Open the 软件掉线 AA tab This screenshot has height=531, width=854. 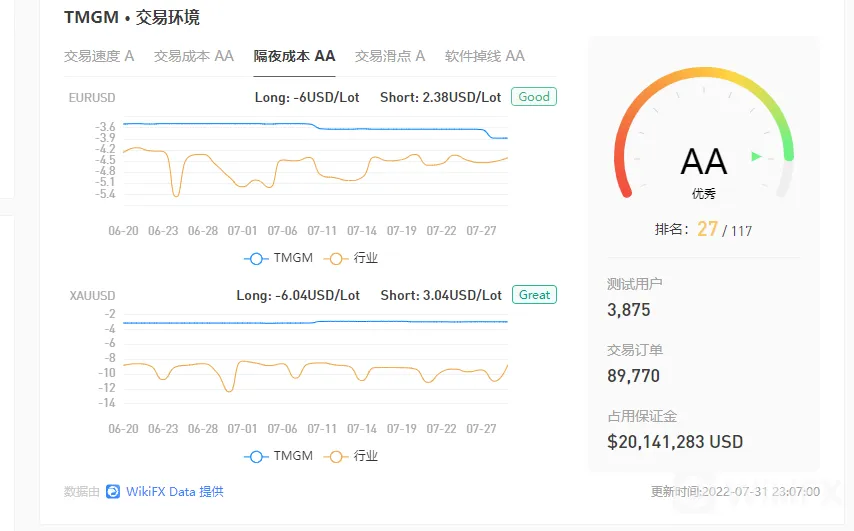click(x=485, y=56)
